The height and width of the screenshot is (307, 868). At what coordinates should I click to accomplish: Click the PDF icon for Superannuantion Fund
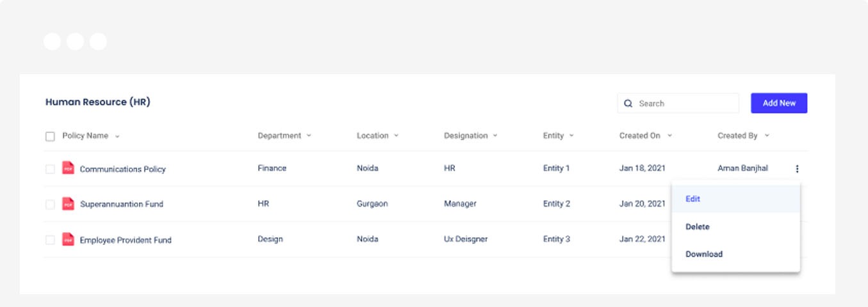coord(68,204)
